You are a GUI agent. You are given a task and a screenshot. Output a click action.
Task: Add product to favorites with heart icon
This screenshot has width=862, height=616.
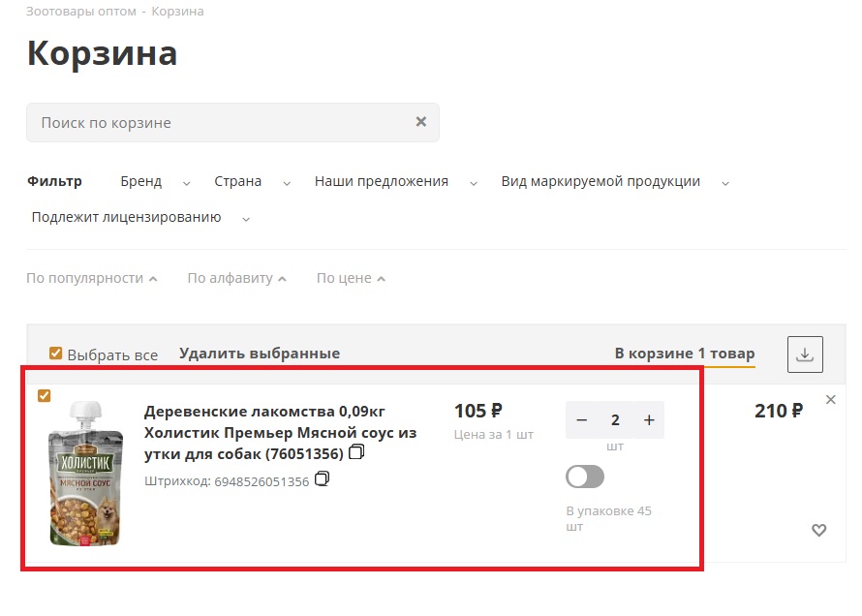(818, 530)
